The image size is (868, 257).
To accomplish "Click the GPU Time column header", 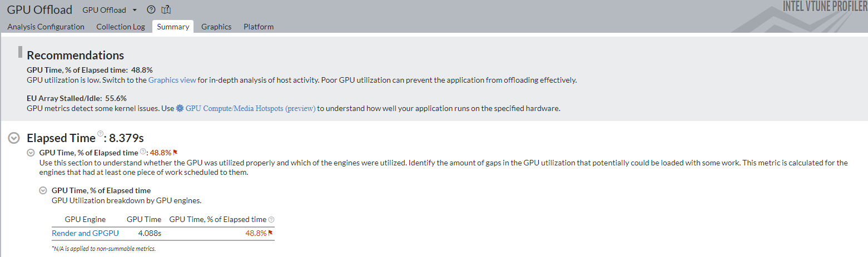I will pos(144,219).
